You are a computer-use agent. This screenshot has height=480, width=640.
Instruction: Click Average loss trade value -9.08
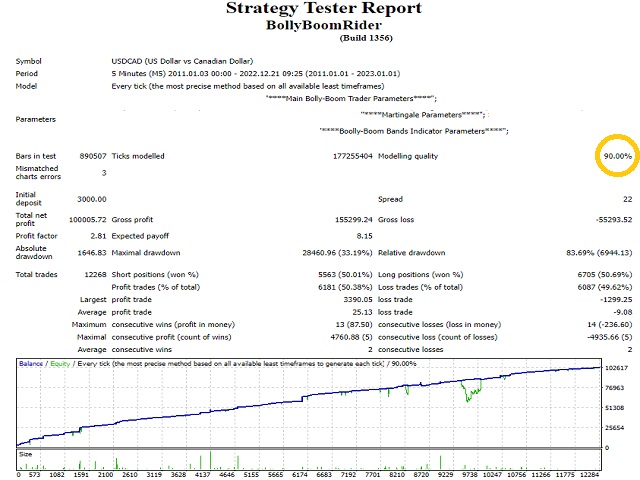(x=623, y=312)
